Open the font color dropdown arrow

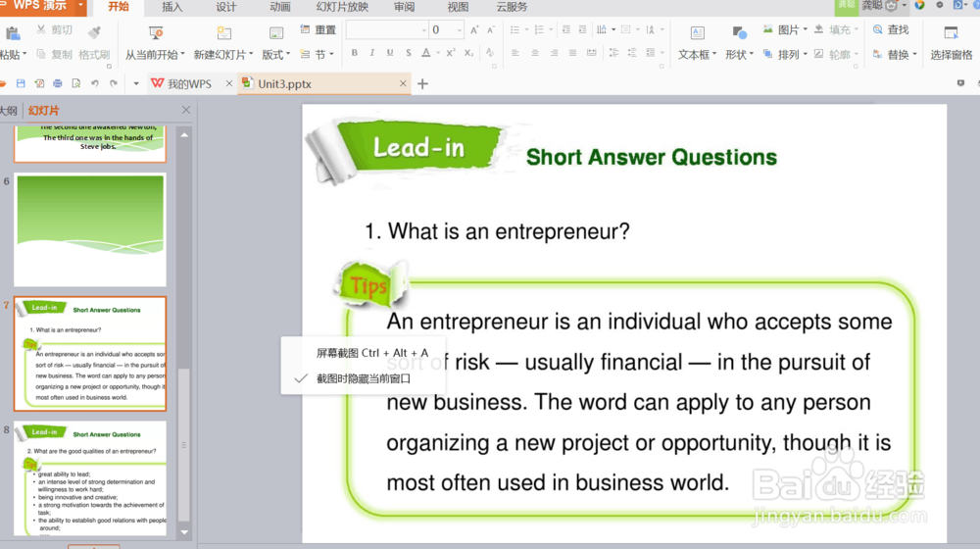click(x=438, y=53)
